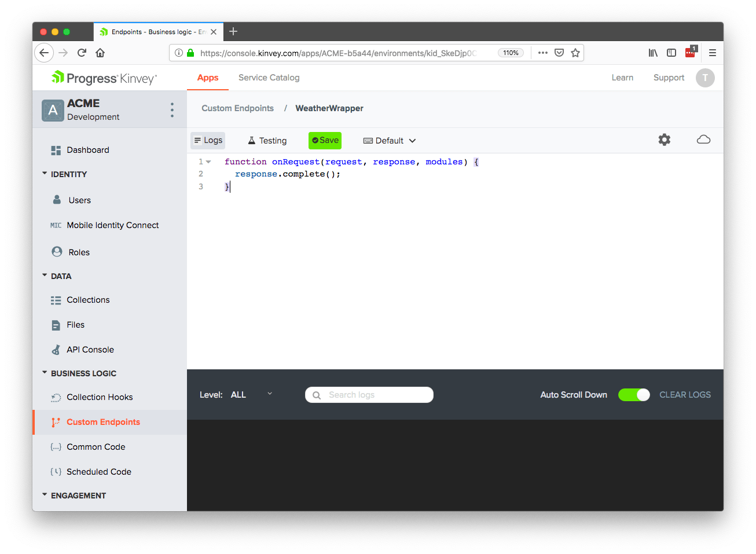756x554 pixels.
Task: Click the user avatar T icon
Action: 704,78
